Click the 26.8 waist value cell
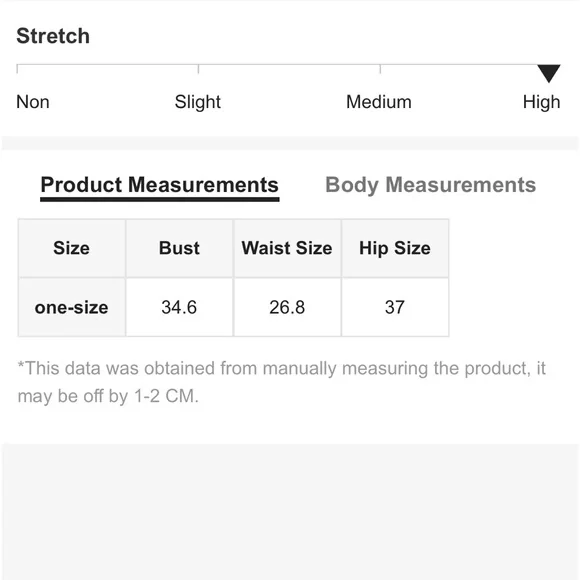Viewport: 580px width, 580px height. pos(287,307)
